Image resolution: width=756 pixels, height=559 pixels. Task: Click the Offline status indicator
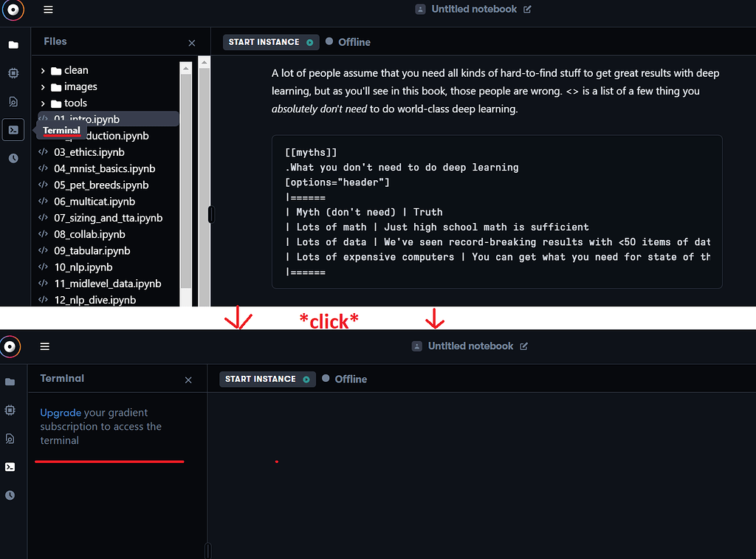coord(348,42)
